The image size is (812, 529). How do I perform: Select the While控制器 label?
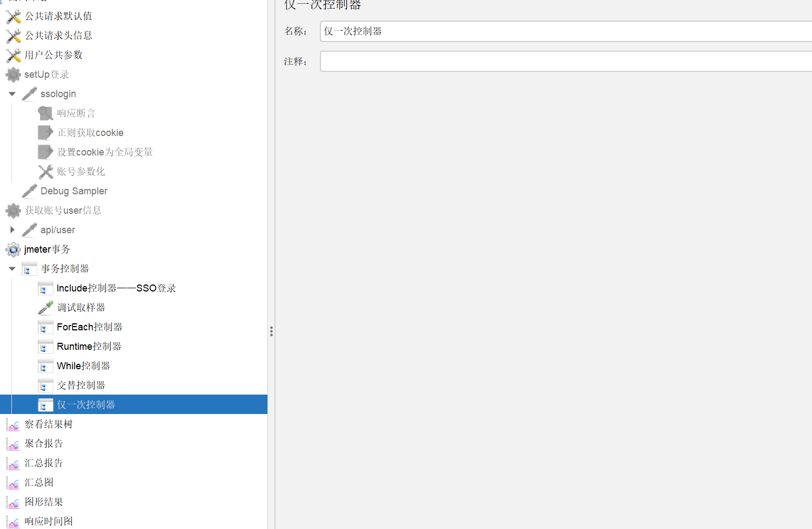point(83,366)
